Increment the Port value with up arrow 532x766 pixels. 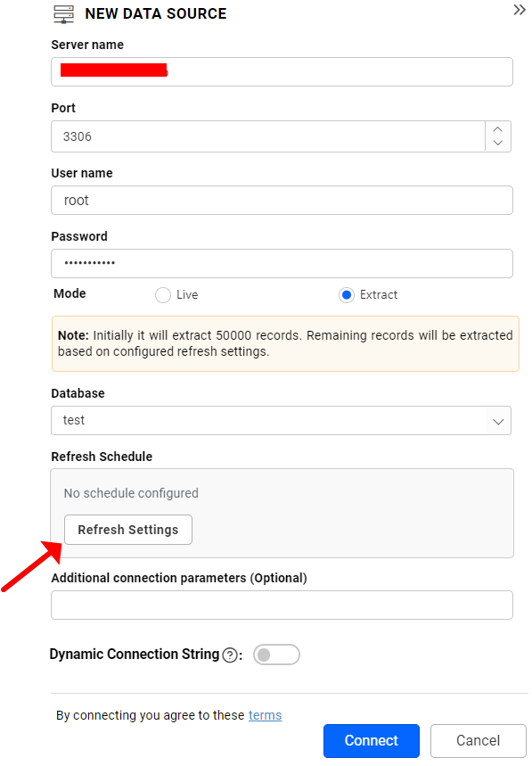point(497,130)
